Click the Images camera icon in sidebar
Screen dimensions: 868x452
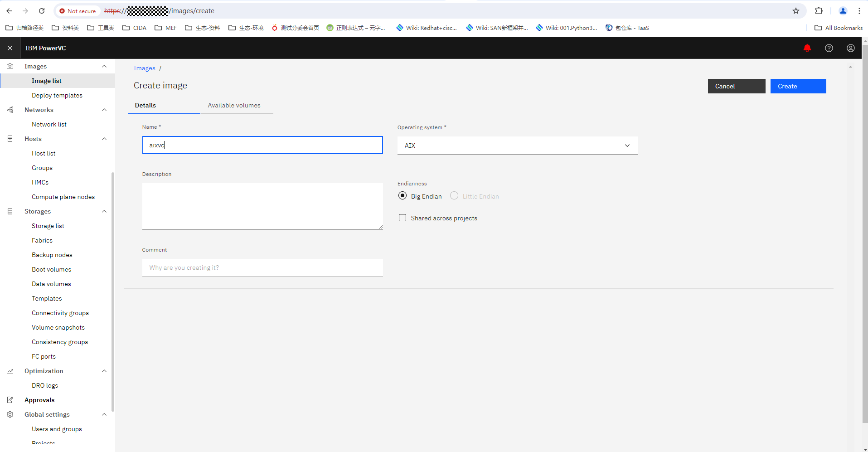pos(10,66)
